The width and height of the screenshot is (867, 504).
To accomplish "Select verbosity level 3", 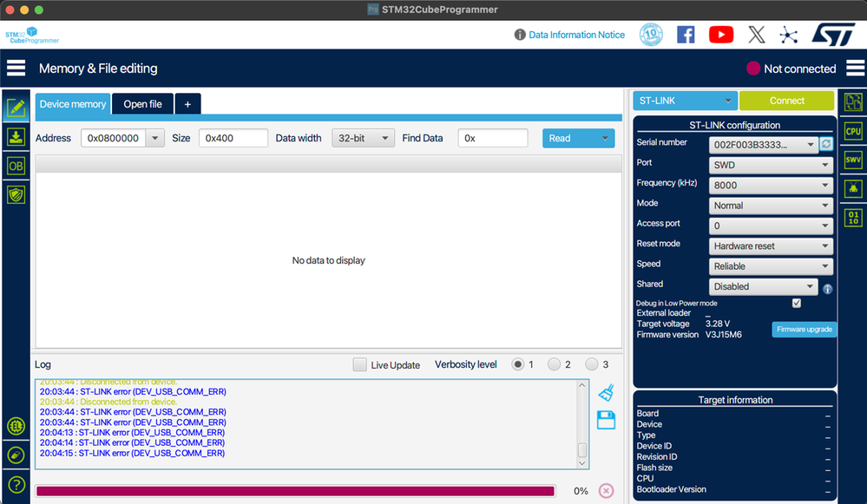I will tap(592, 364).
